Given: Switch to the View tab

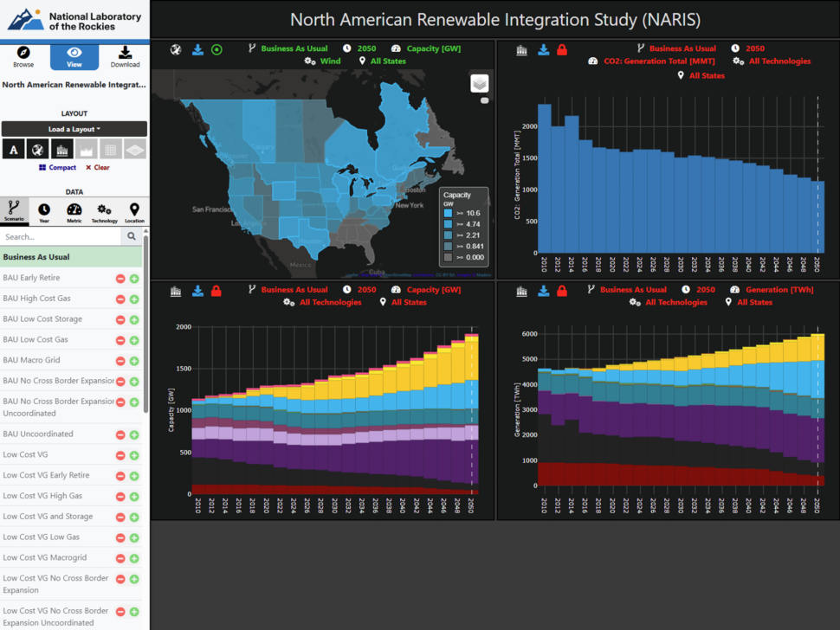Looking at the screenshot, I should pyautogui.click(x=74, y=57).
